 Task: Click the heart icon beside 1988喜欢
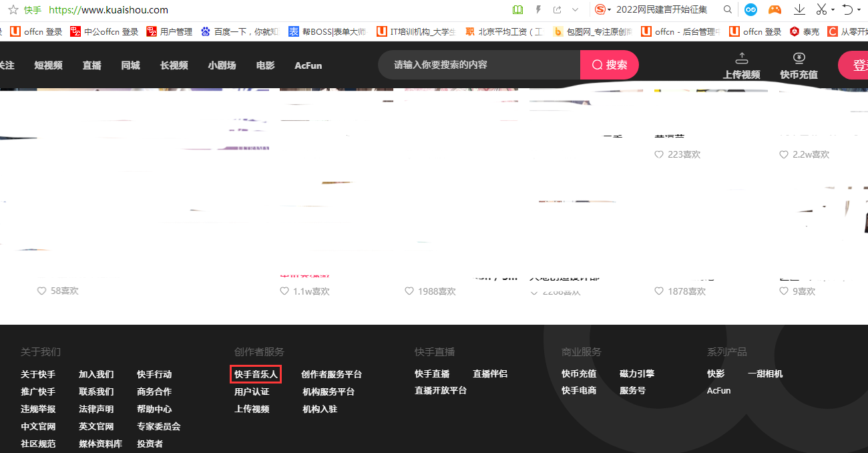click(409, 291)
